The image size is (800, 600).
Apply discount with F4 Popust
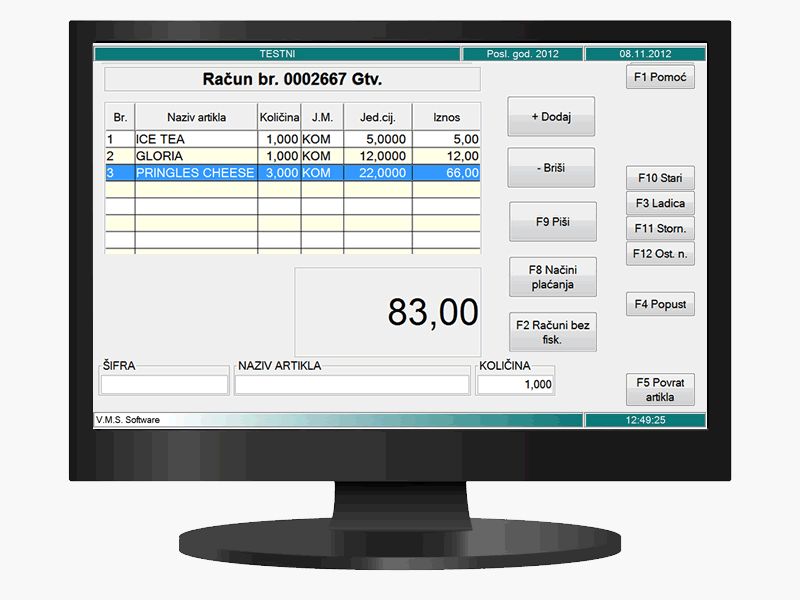click(660, 304)
